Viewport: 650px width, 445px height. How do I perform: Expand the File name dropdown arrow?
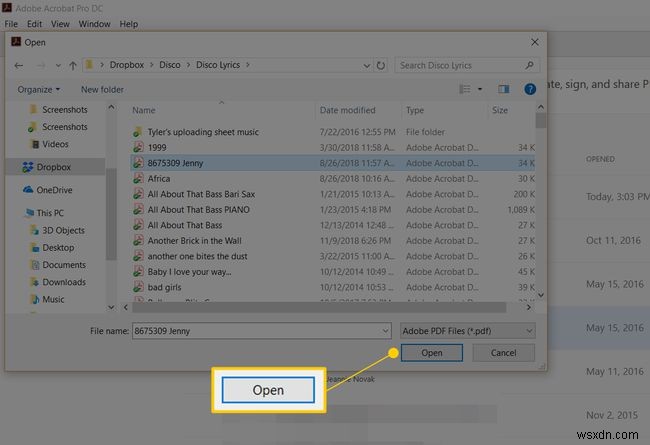(x=385, y=331)
